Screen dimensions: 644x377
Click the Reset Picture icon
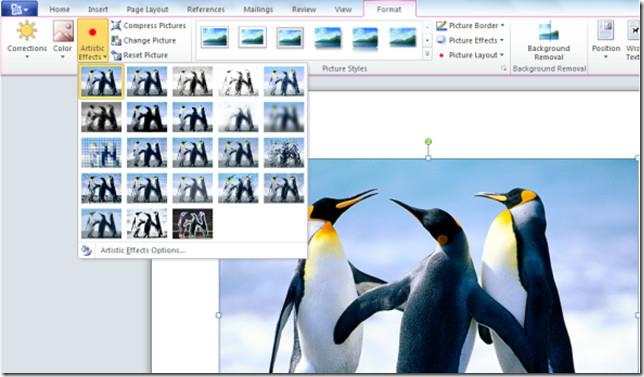pyautogui.click(x=116, y=55)
